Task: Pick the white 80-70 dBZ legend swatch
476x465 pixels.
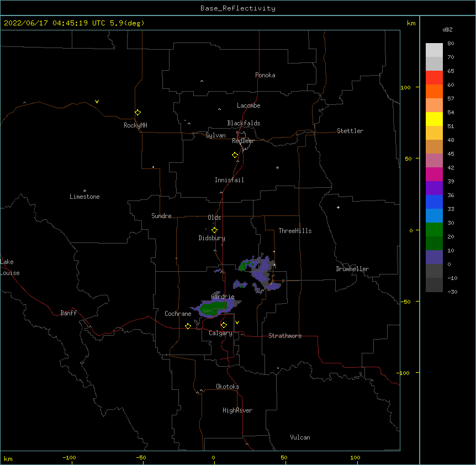Action: tap(434, 50)
